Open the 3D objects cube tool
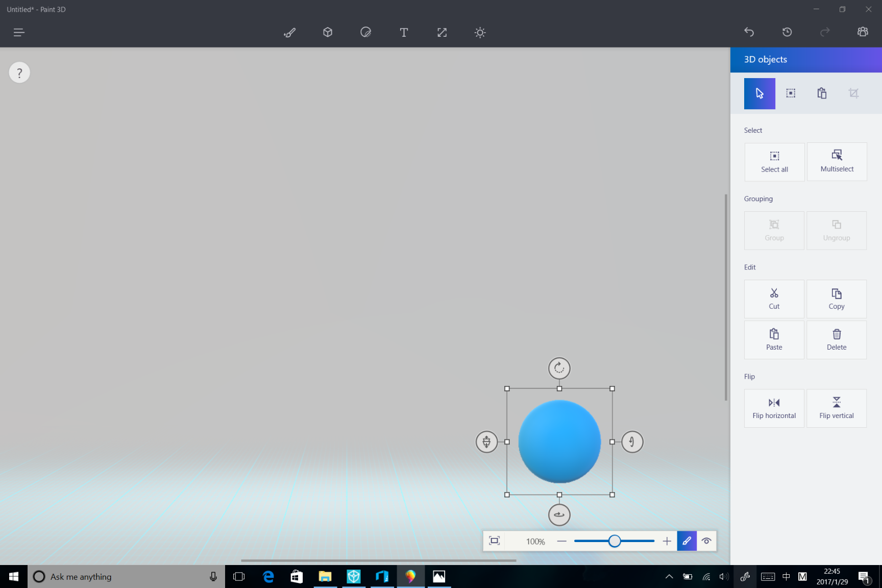Viewport: 882px width, 588px height. click(328, 32)
